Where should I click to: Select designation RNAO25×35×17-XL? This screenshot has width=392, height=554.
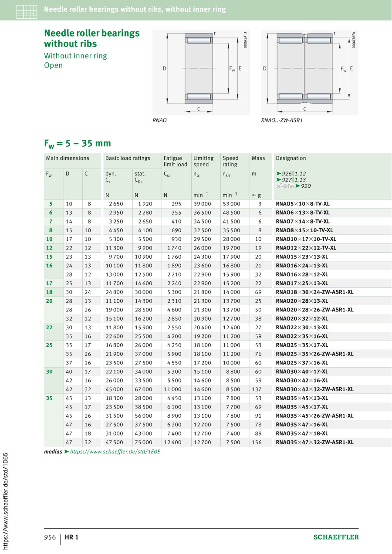[302, 345]
